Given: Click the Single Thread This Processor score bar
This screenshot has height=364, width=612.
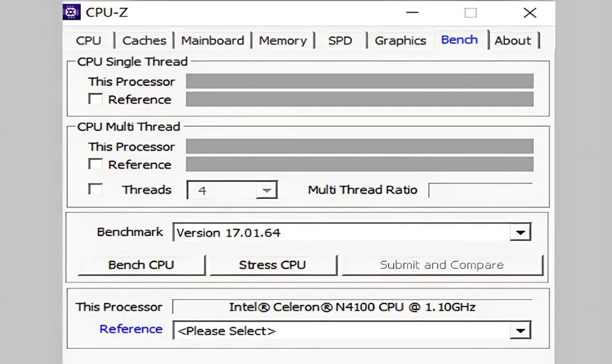Looking at the screenshot, I should pyautogui.click(x=359, y=81).
